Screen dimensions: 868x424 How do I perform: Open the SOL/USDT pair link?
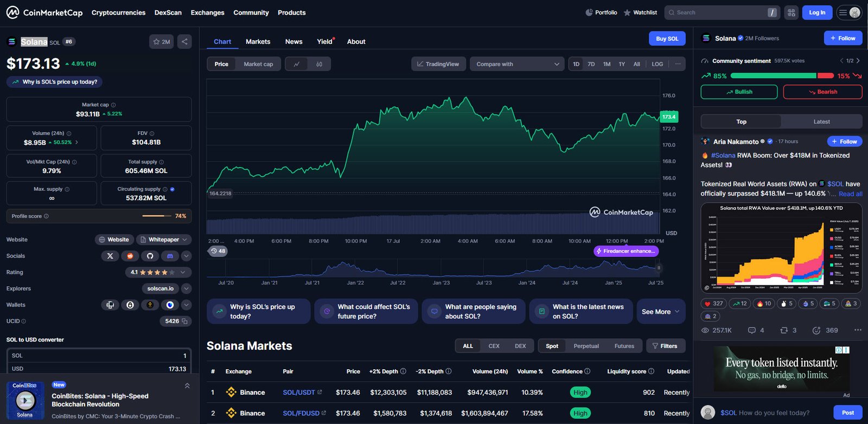(302, 393)
